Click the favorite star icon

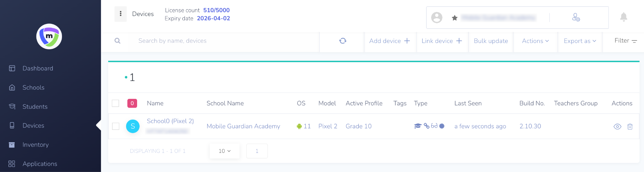click(x=454, y=18)
